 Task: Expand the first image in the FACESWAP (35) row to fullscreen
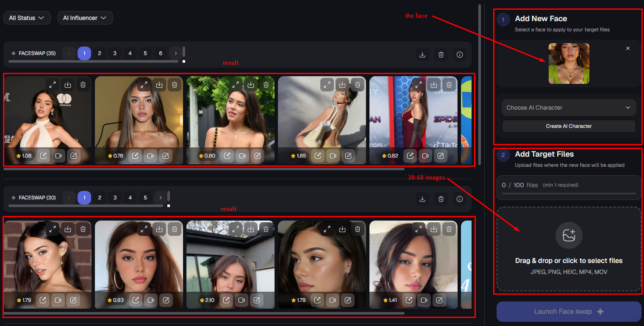click(53, 85)
